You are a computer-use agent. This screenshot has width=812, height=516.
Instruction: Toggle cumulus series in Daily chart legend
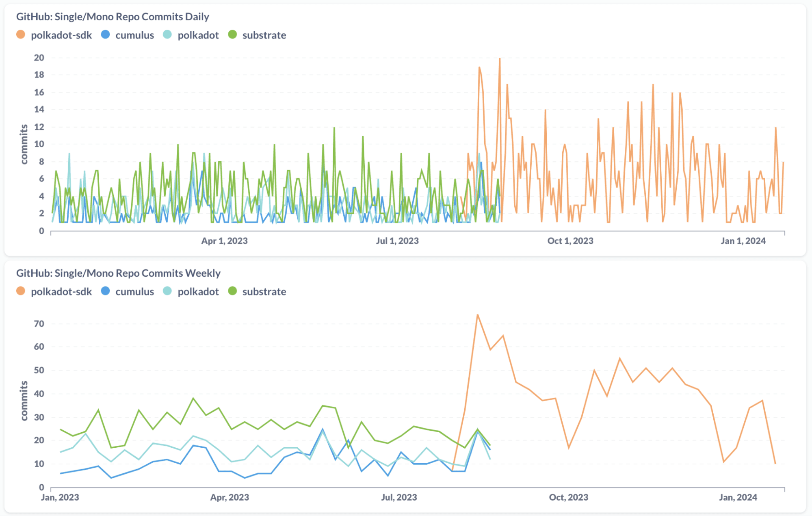105,35
